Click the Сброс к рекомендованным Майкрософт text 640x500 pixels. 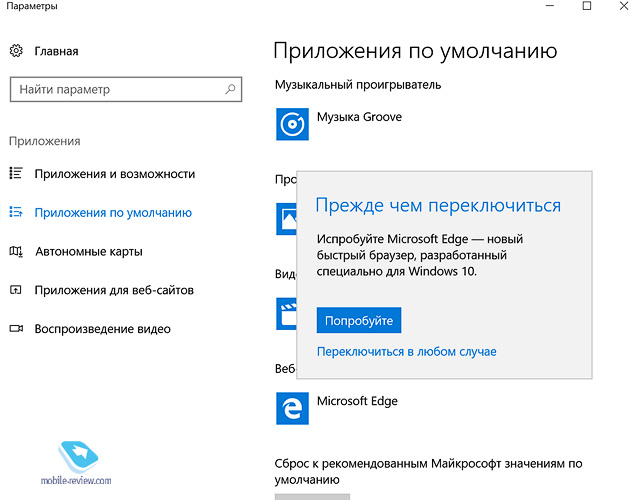tap(428, 471)
